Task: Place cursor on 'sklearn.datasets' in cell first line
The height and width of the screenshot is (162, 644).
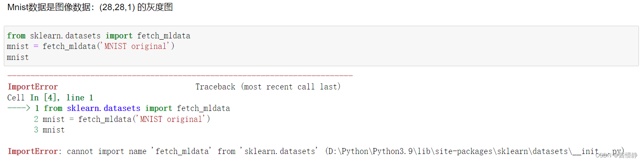Action: [x=65, y=36]
